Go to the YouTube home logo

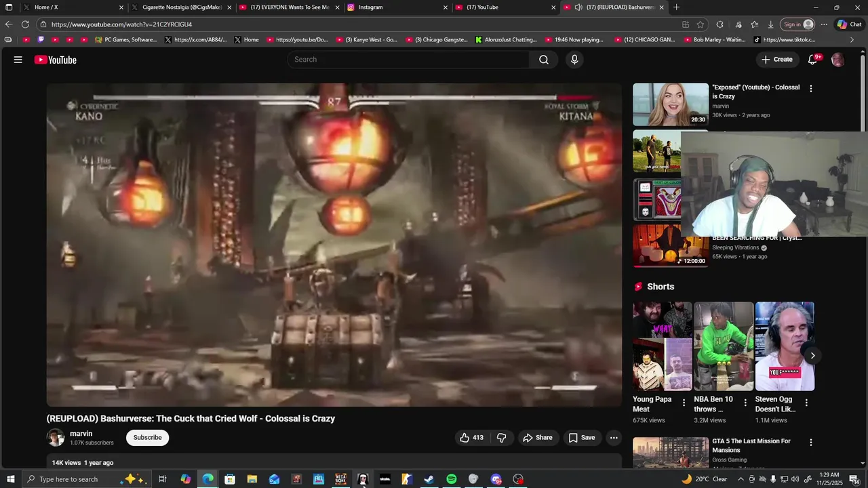pyautogui.click(x=56, y=60)
